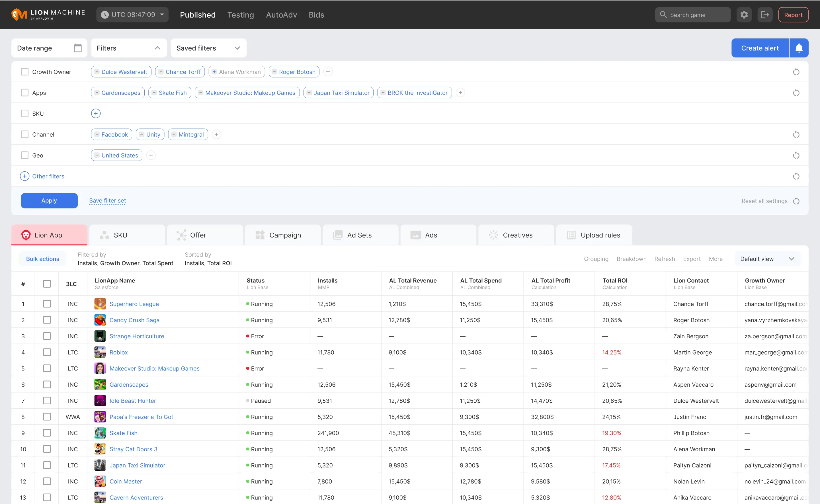The width and height of the screenshot is (820, 504).
Task: Remove the Gardenscapes app filter chip
Action: (97, 93)
